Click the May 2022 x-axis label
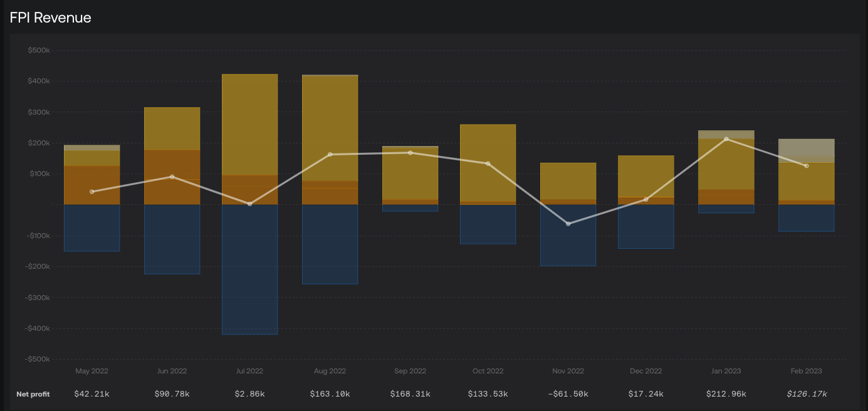Image resolution: width=868 pixels, height=411 pixels. (92, 371)
